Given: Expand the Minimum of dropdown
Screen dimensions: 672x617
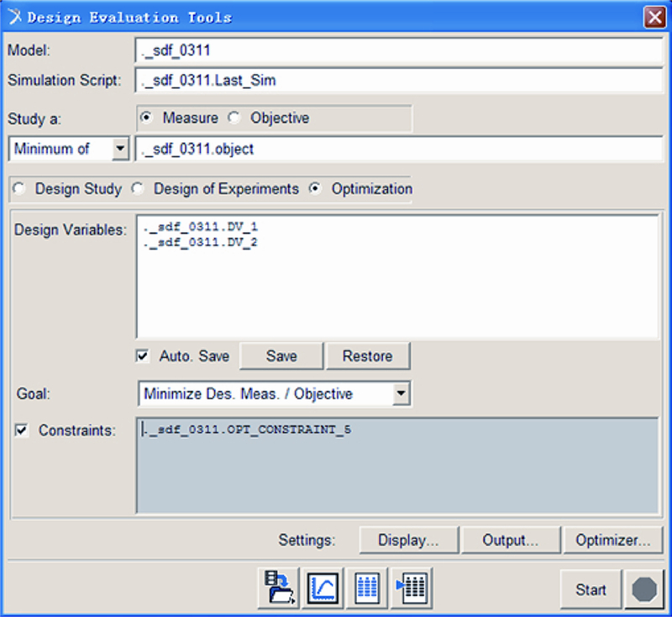Looking at the screenshot, I should pyautogui.click(x=120, y=150).
